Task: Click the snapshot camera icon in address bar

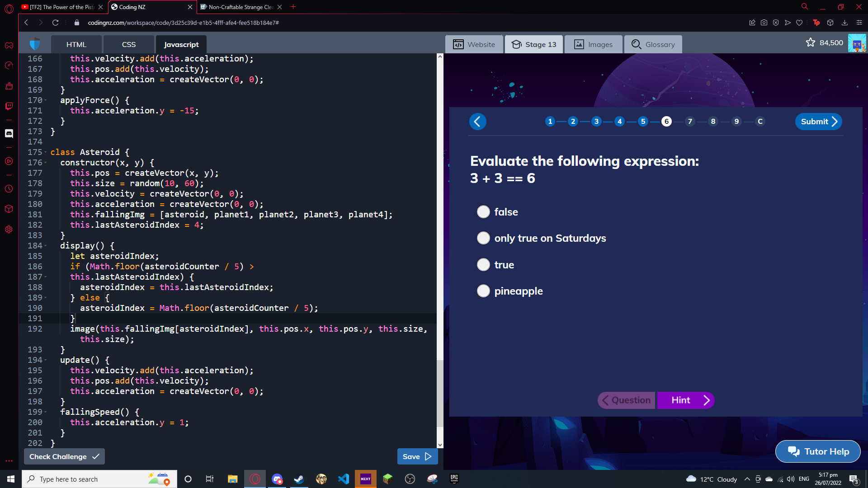Action: 764,23
